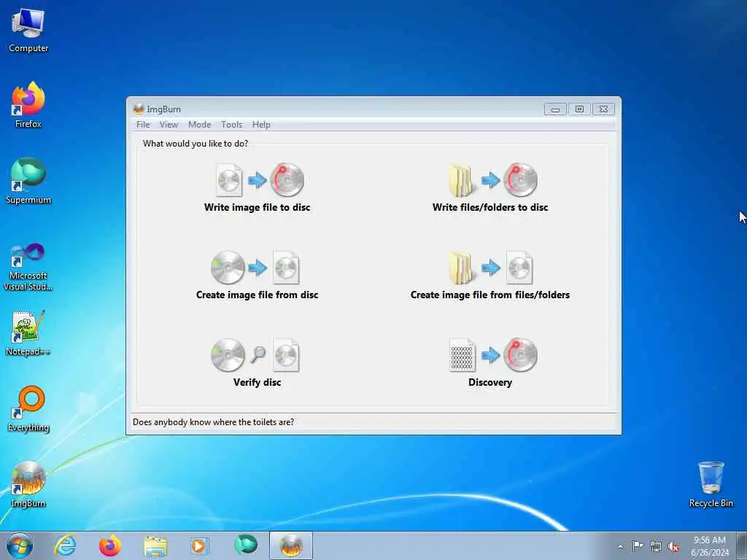Open the View menu in ImgBurn

point(169,124)
